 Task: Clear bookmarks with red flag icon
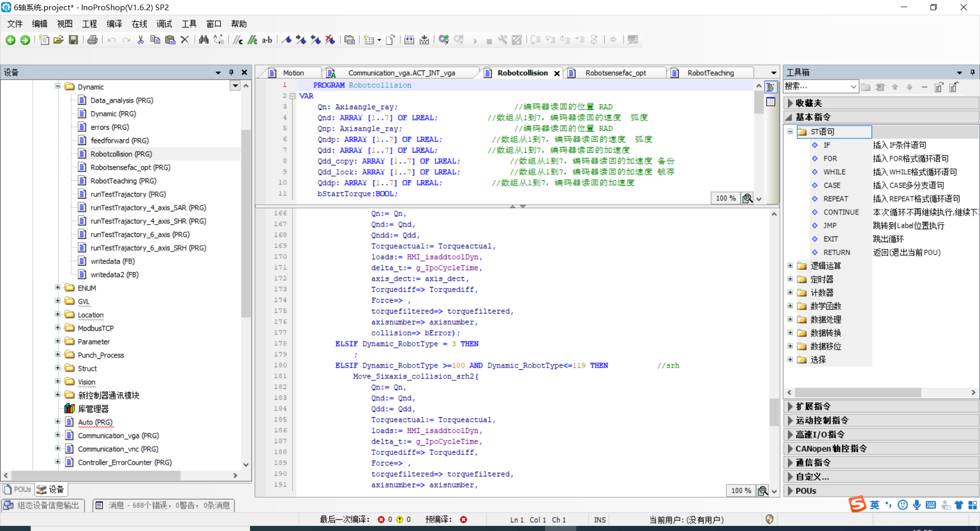pos(330,40)
